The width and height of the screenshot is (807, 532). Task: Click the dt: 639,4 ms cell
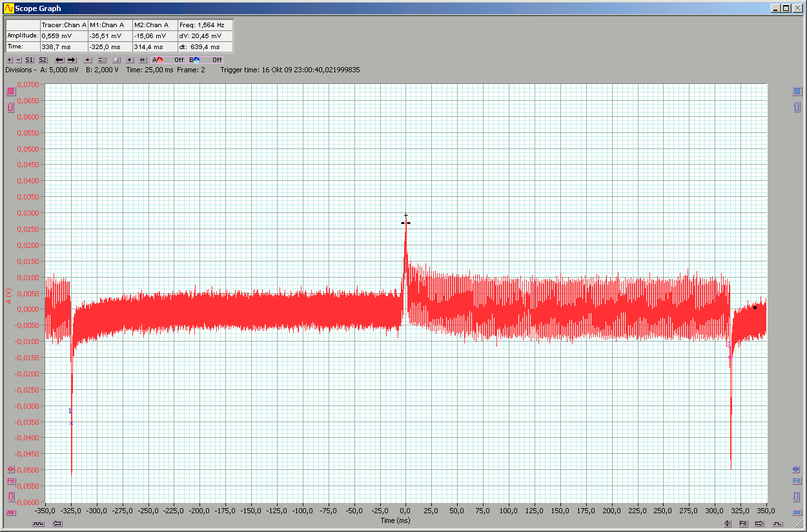205,46
